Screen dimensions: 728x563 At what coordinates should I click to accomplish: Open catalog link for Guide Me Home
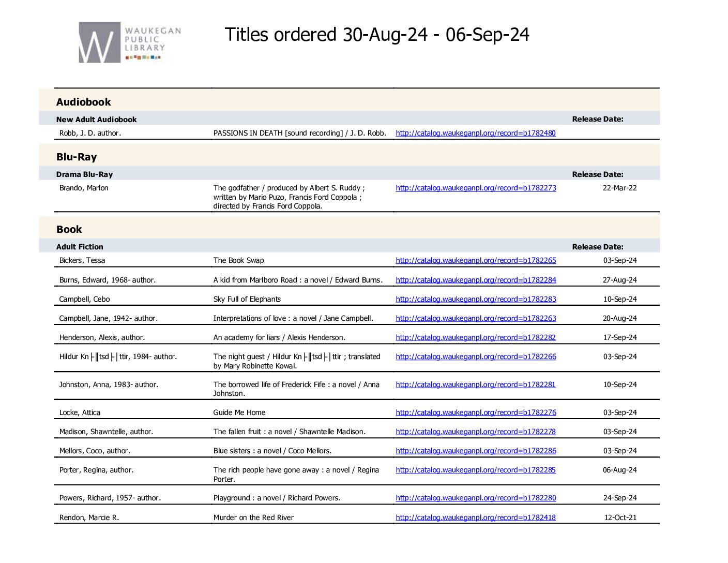(476, 412)
